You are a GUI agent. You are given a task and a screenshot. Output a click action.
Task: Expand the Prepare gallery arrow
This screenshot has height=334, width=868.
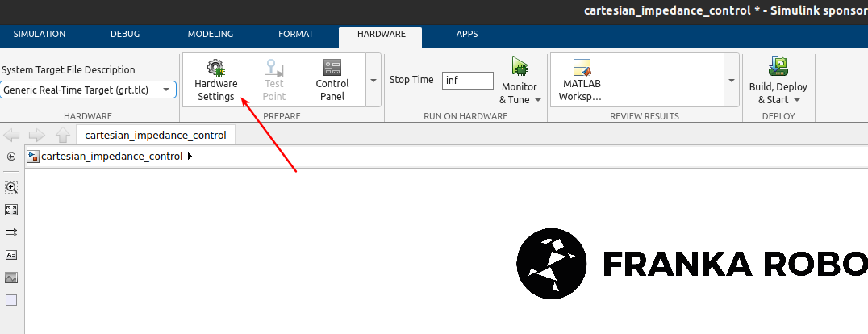pos(373,81)
